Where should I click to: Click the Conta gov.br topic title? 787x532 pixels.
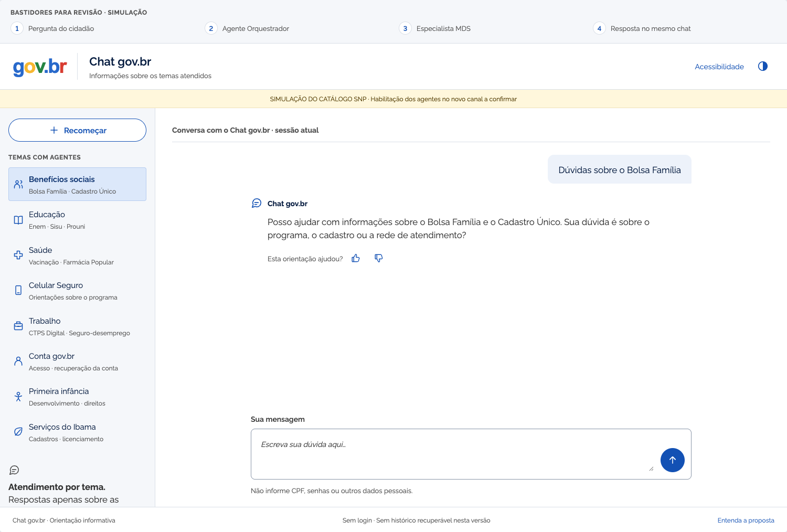51,356
